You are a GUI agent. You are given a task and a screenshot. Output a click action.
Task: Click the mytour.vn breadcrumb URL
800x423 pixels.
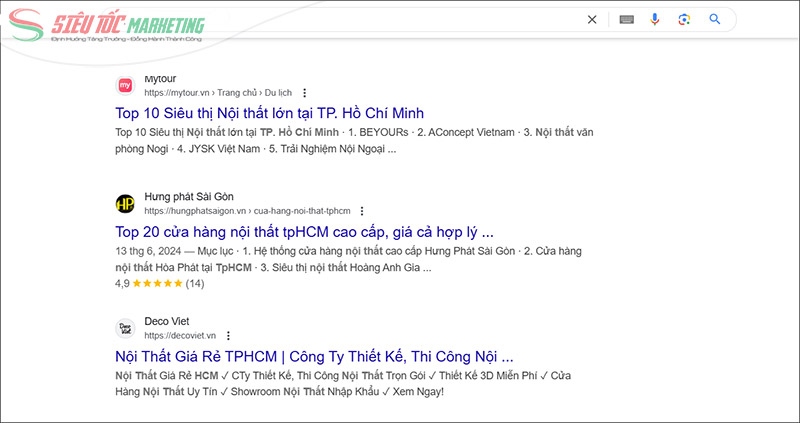click(218, 93)
